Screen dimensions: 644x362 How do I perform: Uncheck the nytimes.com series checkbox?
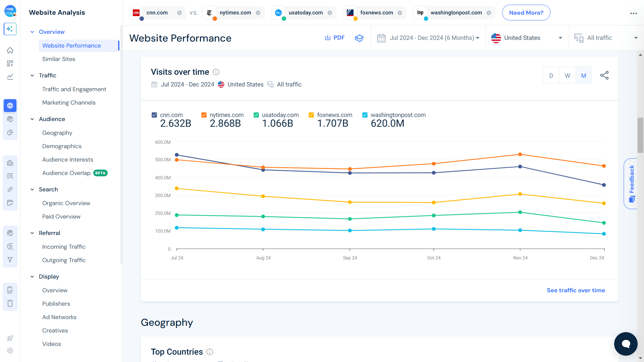point(204,115)
